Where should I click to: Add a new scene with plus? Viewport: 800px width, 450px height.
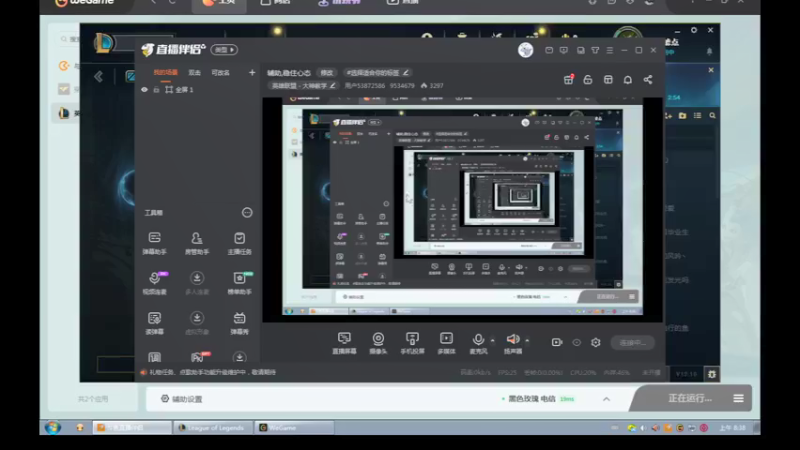252,72
